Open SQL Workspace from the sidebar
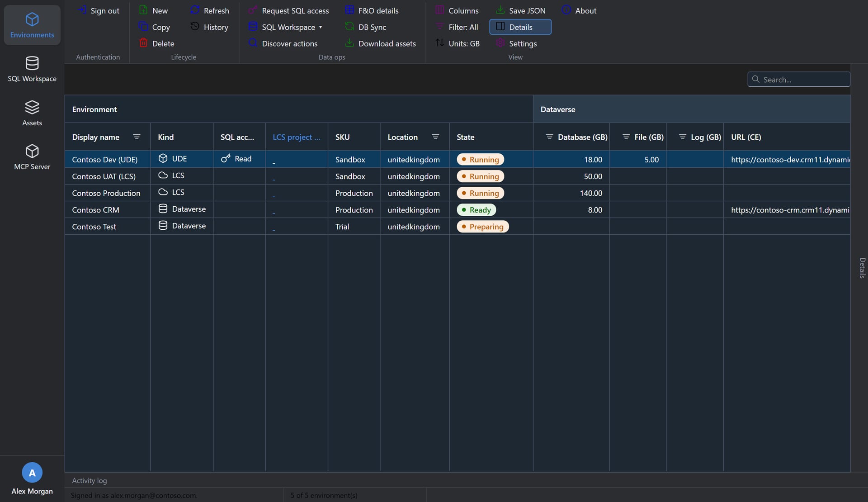 click(32, 69)
